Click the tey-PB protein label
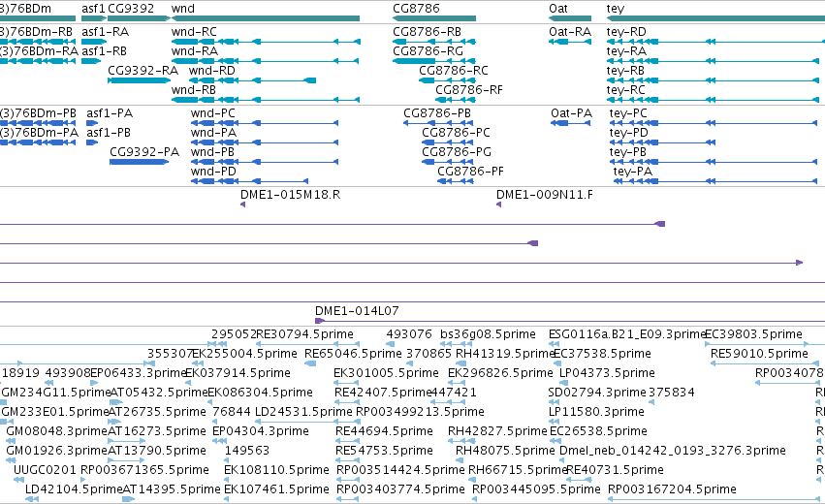Screen dimensions: 825x504 [x=627, y=152]
